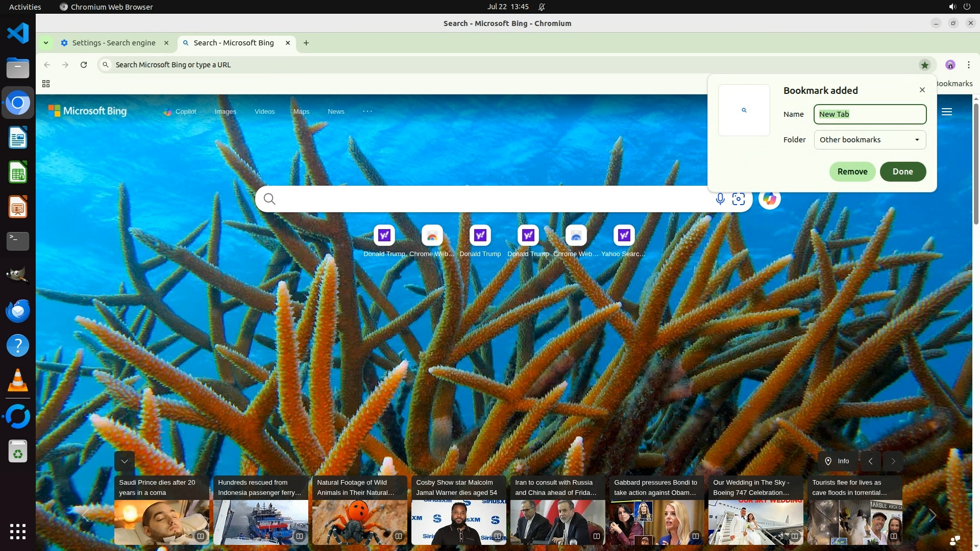Collapse the news feed with chevron button
The width and height of the screenshot is (980, 551).
click(125, 461)
